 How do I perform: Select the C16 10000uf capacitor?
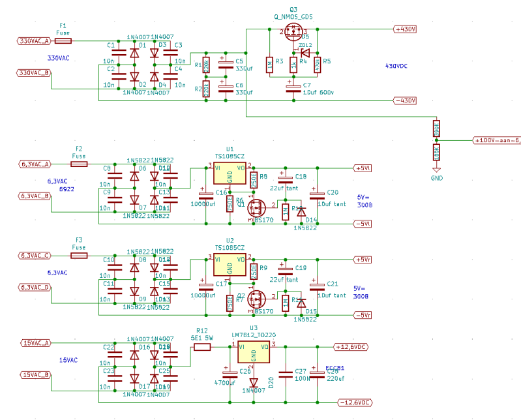coord(206,196)
